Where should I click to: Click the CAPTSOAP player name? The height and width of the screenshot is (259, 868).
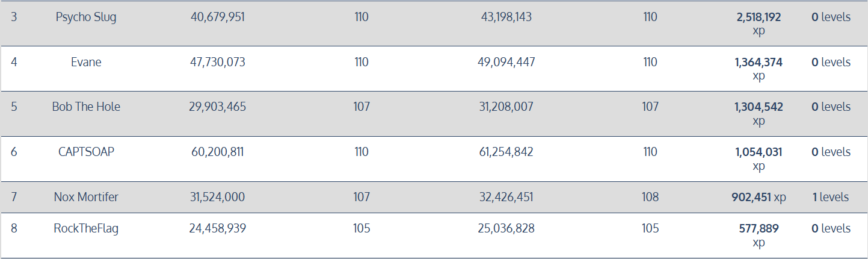coord(86,152)
